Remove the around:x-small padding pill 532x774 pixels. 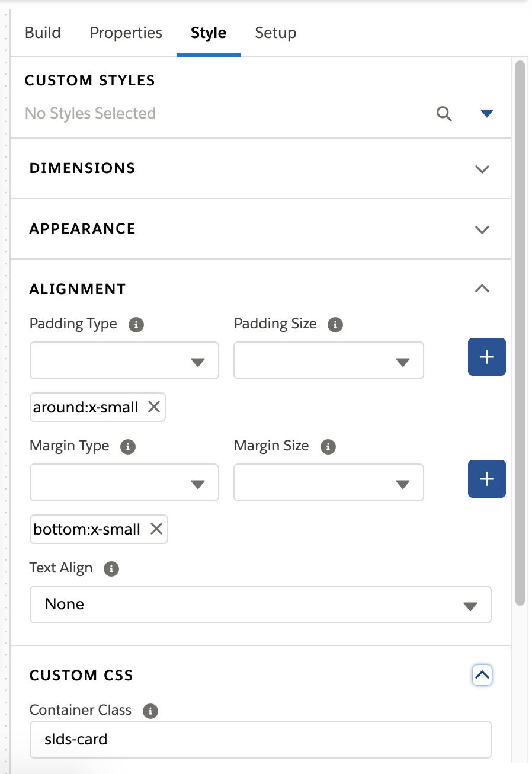[x=153, y=407]
